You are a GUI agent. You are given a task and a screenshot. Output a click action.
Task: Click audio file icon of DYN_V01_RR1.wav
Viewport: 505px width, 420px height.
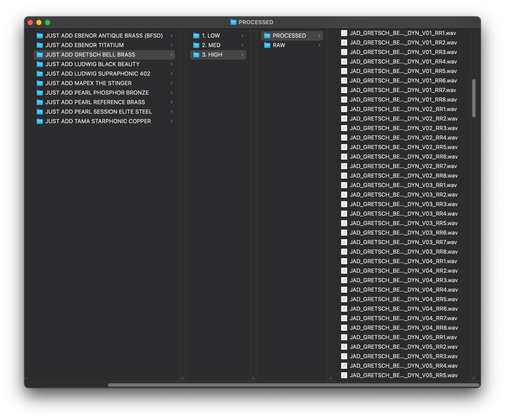344,33
